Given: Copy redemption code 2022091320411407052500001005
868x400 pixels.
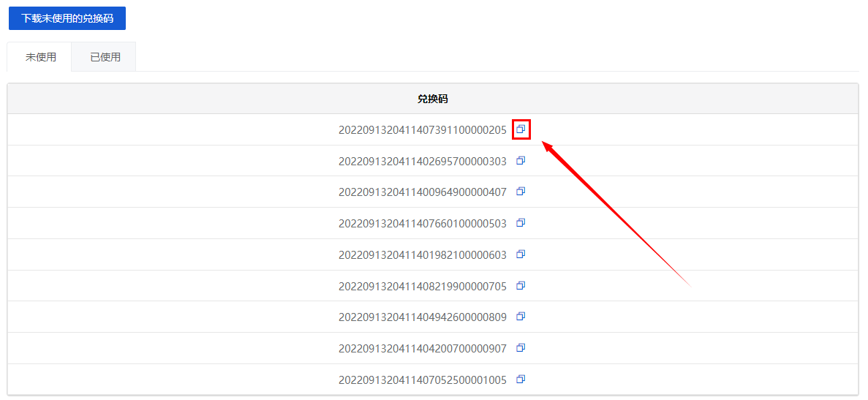Looking at the screenshot, I should point(521,380).
